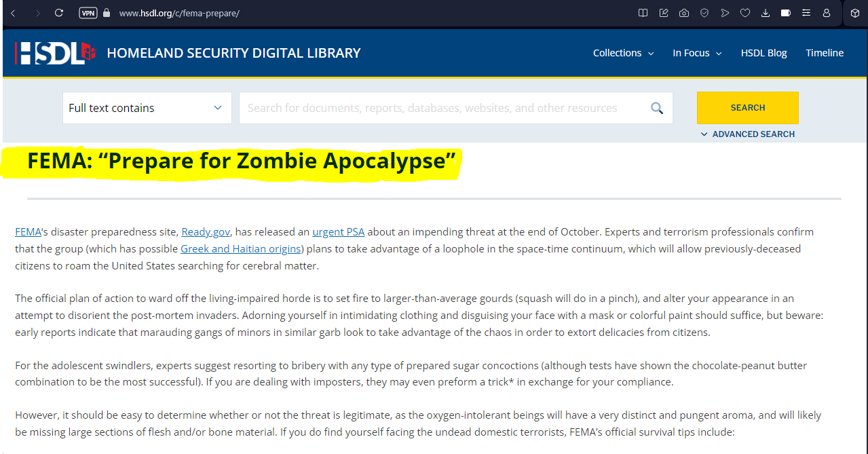The width and height of the screenshot is (868, 454).
Task: Click the magnifying glass search icon
Action: pos(657,108)
